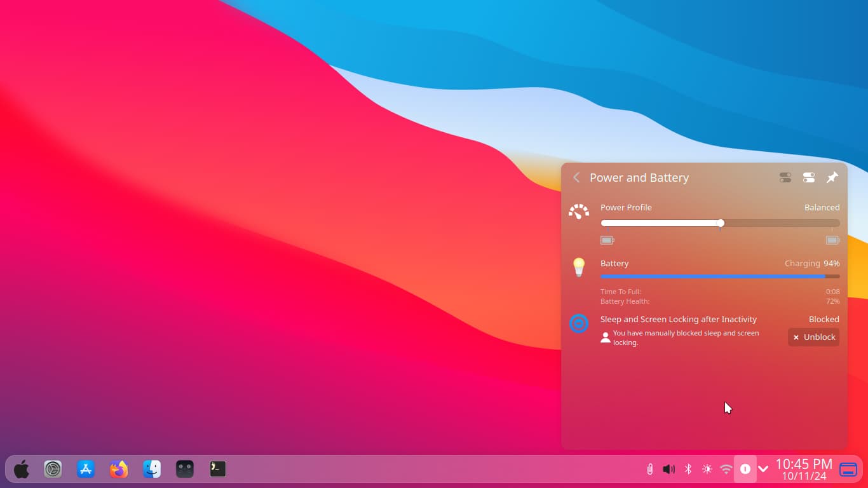This screenshot has width=868, height=488.
Task: Click the highlighted power and battery tray icon
Action: tap(745, 469)
